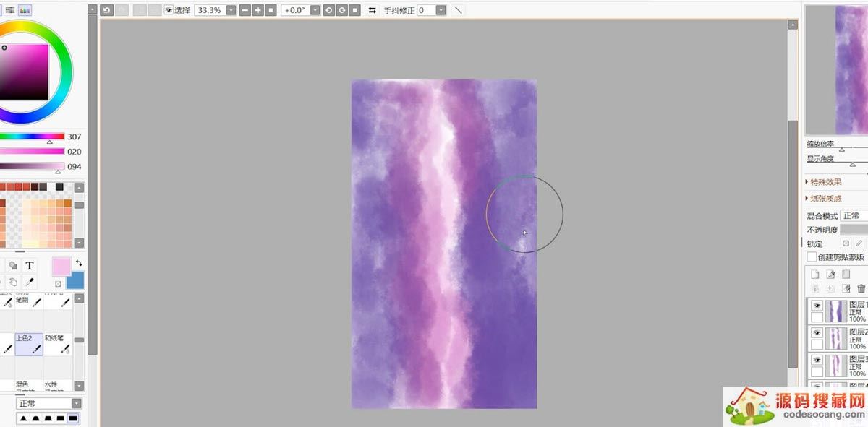This screenshot has height=427, width=868.
Task: Swap foreground and background colors arrow
Action: (x=79, y=263)
